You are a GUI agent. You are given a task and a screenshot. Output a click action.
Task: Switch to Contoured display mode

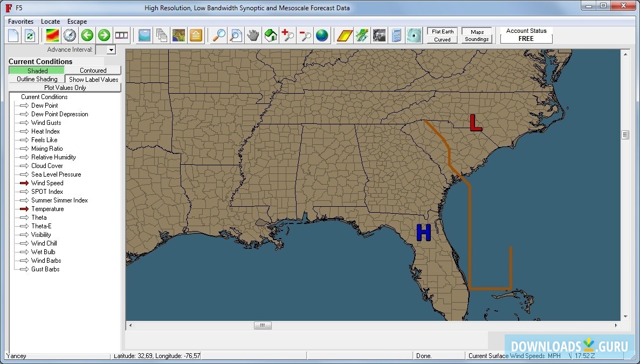(93, 71)
